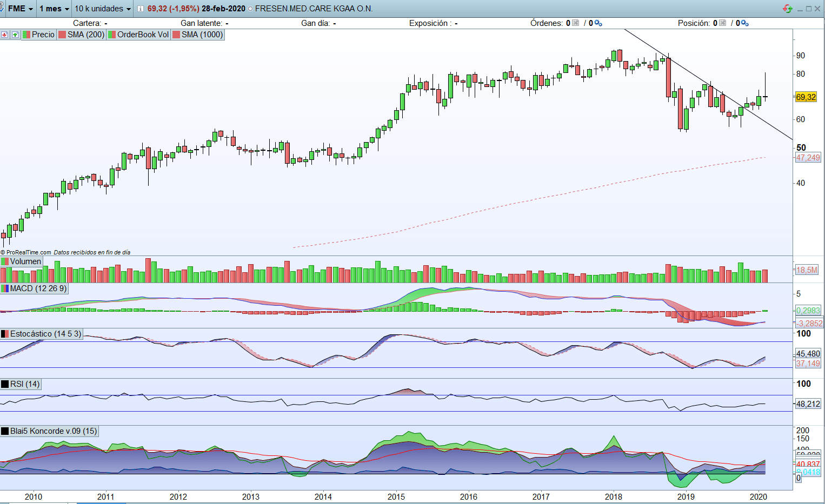The width and height of the screenshot is (825, 504).
Task: Click the current price label 69,32
Action: (x=806, y=97)
